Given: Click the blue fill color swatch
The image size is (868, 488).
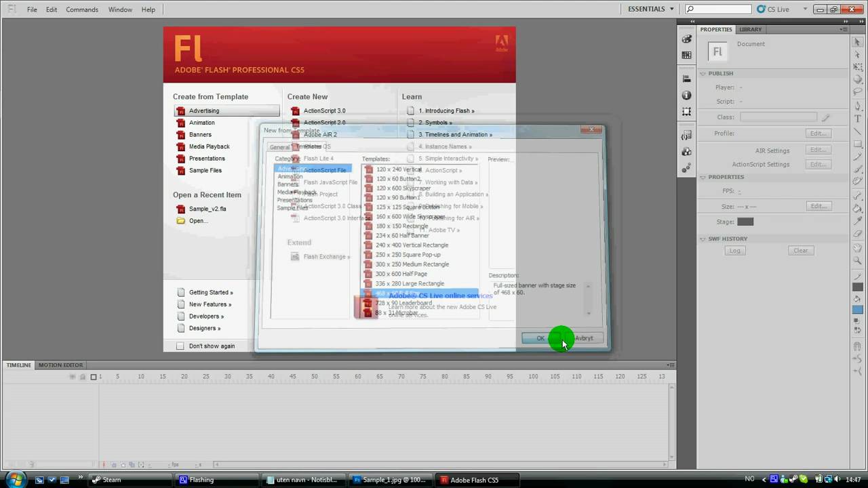Looking at the screenshot, I should (858, 310).
